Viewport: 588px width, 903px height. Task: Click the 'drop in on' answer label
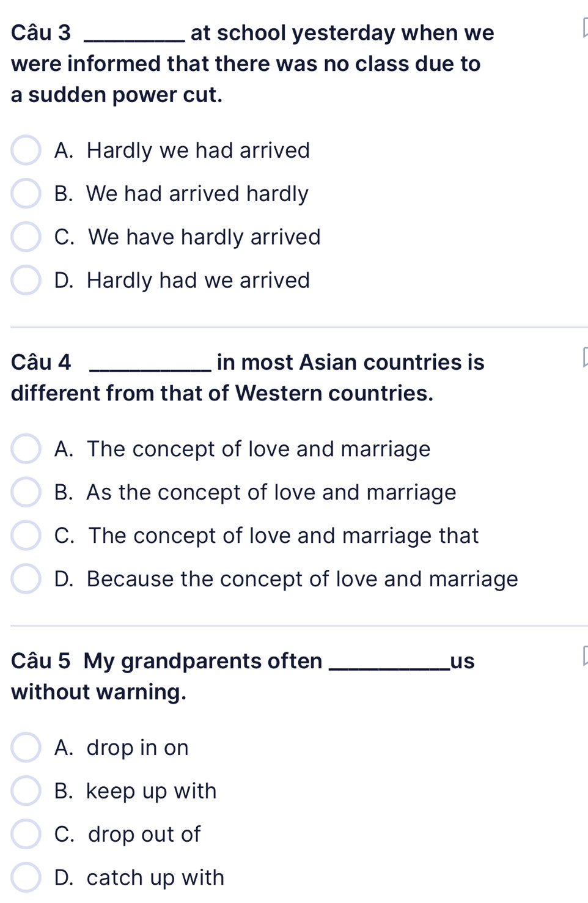point(138,748)
